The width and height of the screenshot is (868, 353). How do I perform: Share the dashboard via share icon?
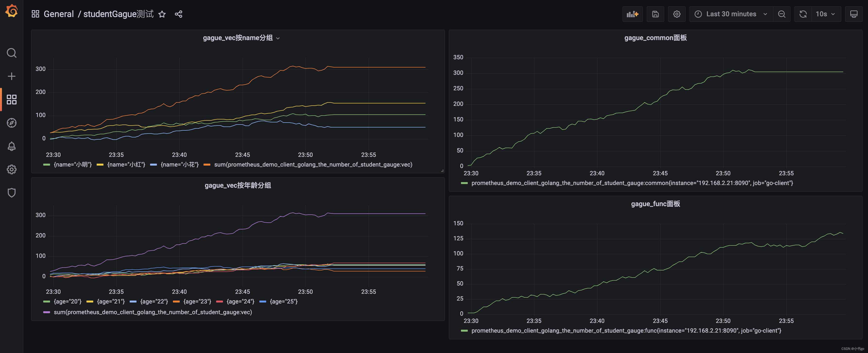point(179,14)
